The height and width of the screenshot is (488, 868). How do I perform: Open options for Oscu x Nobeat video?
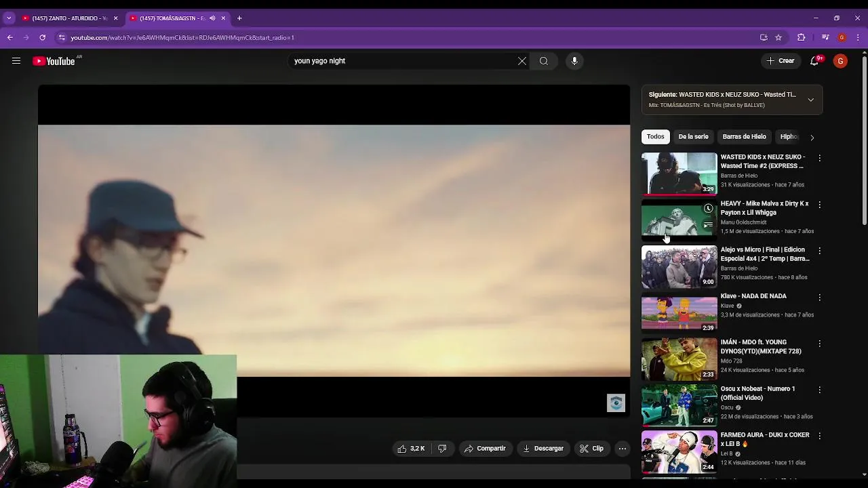pyautogui.click(x=819, y=390)
